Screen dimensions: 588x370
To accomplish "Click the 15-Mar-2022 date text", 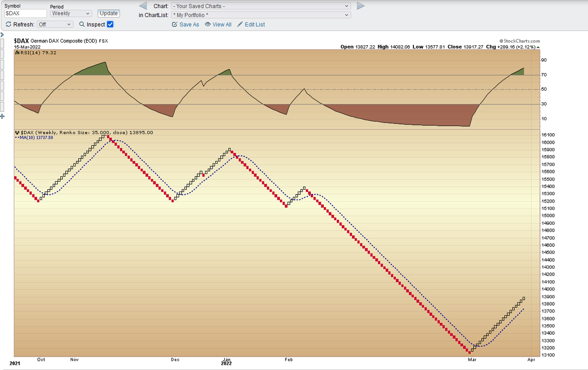I will [27, 47].
